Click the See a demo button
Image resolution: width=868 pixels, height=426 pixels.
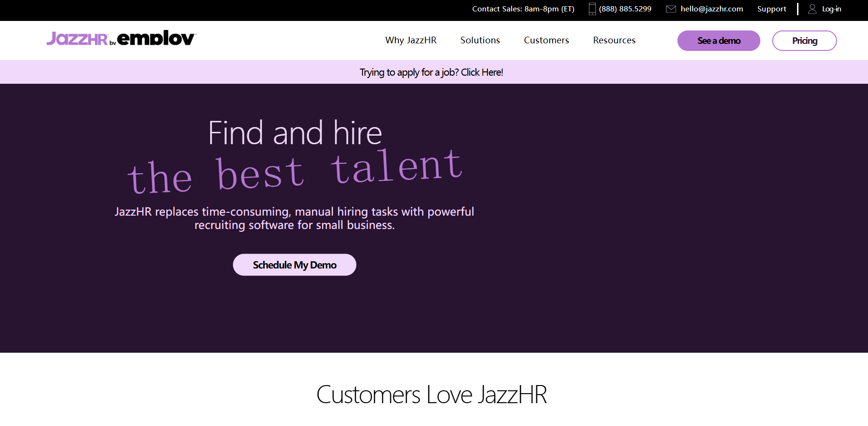tap(719, 40)
